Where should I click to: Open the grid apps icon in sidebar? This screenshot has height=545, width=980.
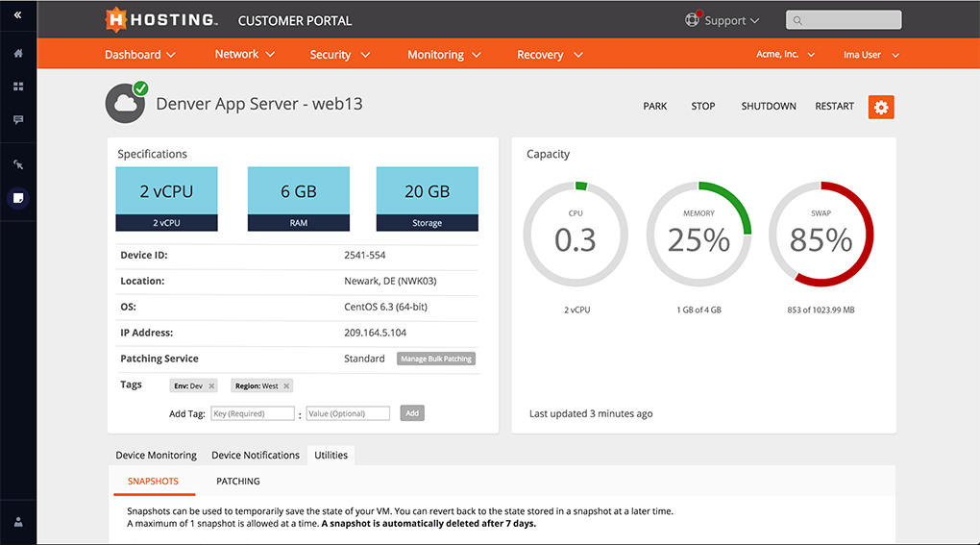pyautogui.click(x=18, y=87)
